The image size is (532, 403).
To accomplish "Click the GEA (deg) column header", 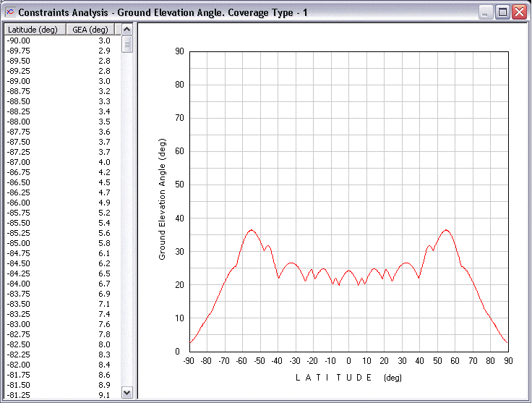I will 91,30.
